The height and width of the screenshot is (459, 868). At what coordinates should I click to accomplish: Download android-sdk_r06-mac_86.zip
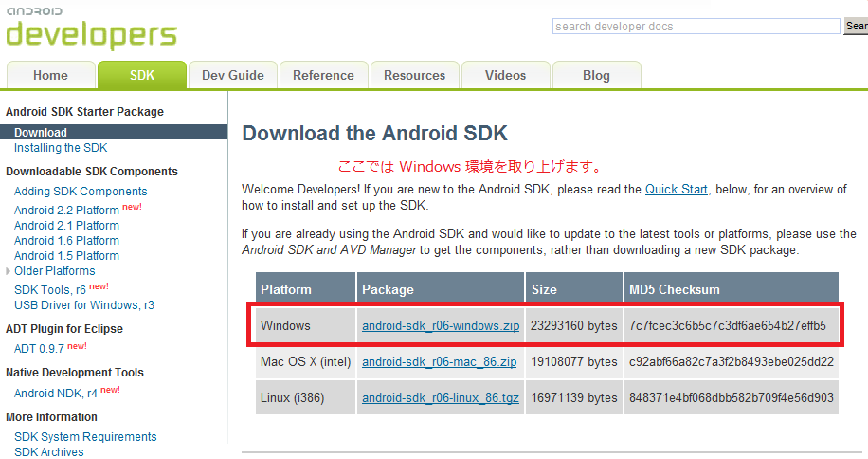coord(439,362)
